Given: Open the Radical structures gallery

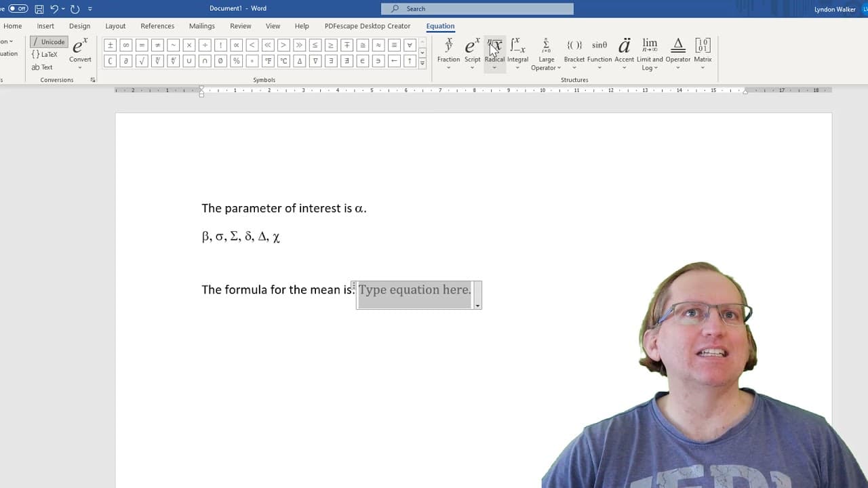Looking at the screenshot, I should pos(494,54).
